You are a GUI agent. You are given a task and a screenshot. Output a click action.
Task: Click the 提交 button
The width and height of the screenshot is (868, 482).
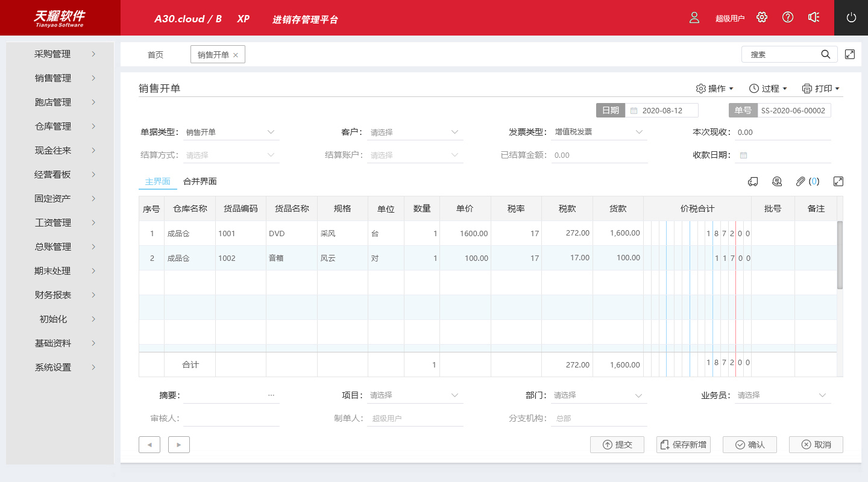click(x=617, y=445)
